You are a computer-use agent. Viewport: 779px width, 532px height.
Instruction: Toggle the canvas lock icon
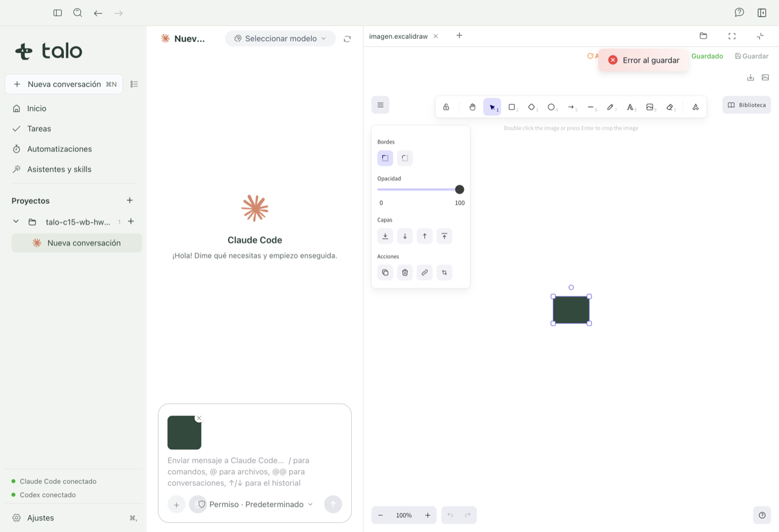click(x=446, y=107)
